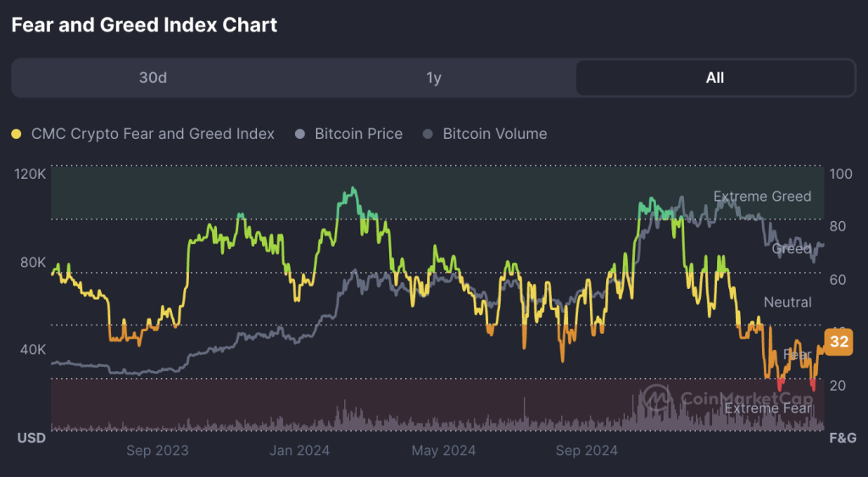Click the Neutral zone label

[787, 302]
